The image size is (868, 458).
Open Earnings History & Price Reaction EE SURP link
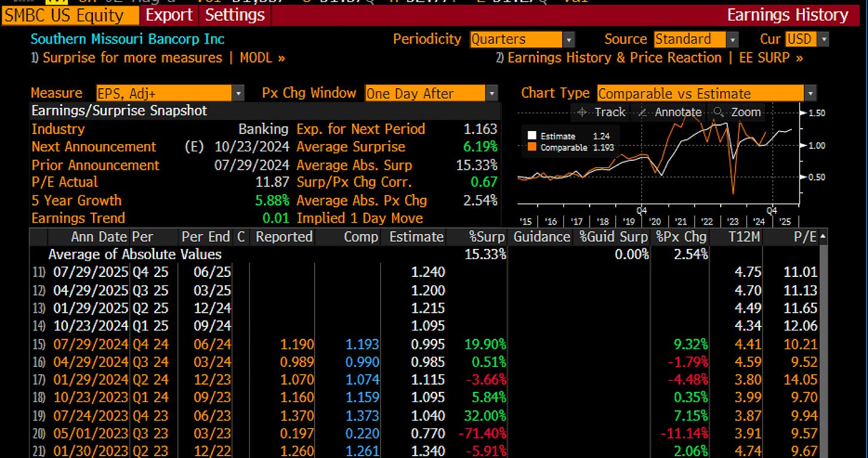tap(650, 58)
